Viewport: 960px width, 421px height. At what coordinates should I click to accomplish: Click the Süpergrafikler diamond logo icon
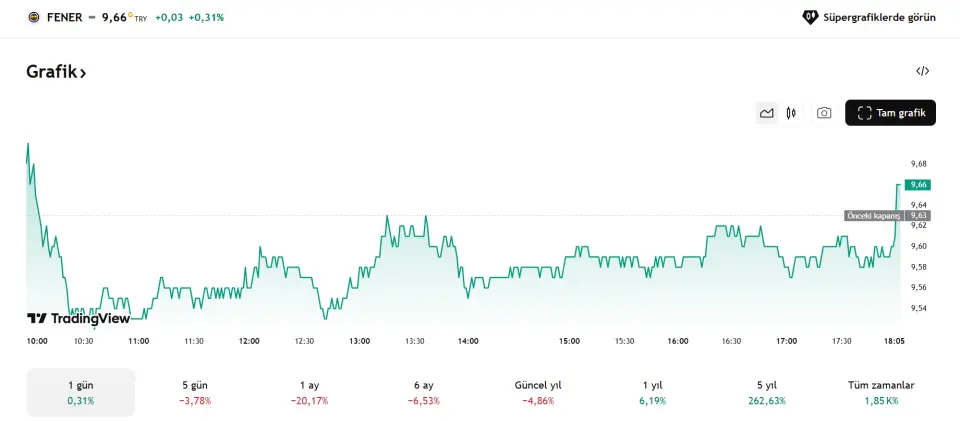pos(810,17)
